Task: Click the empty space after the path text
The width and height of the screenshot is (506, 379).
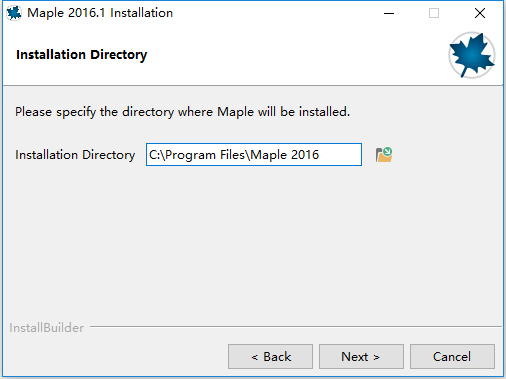Action: [x=340, y=155]
